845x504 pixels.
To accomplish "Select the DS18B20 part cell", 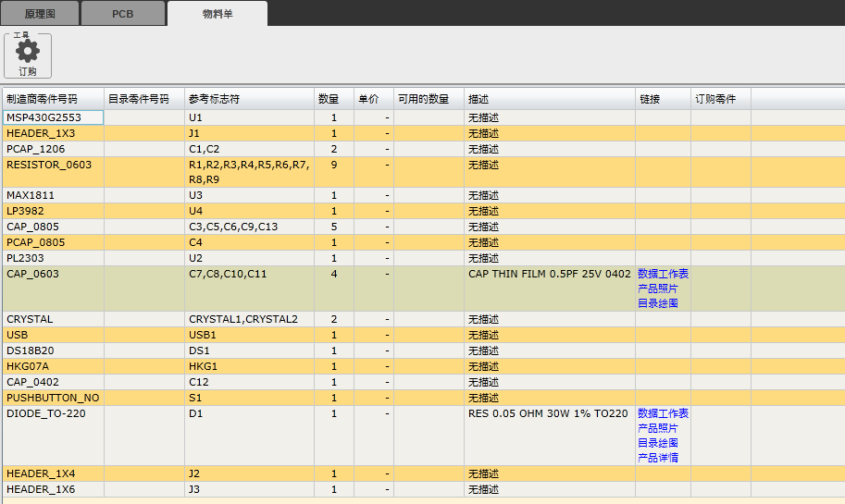I will (54, 350).
